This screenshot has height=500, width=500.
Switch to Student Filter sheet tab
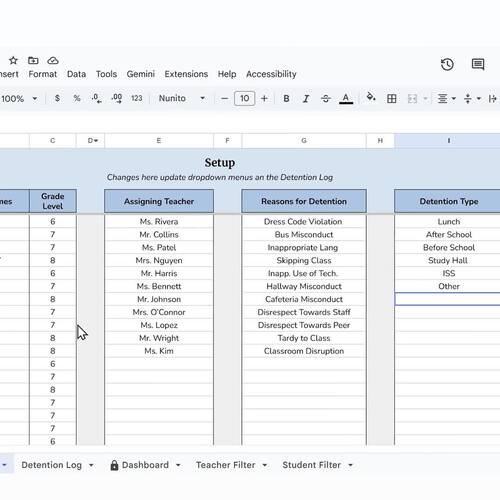(x=311, y=465)
